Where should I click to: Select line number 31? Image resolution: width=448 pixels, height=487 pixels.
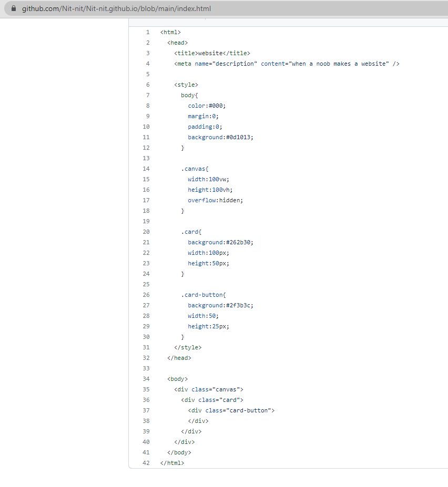pyautogui.click(x=146, y=348)
